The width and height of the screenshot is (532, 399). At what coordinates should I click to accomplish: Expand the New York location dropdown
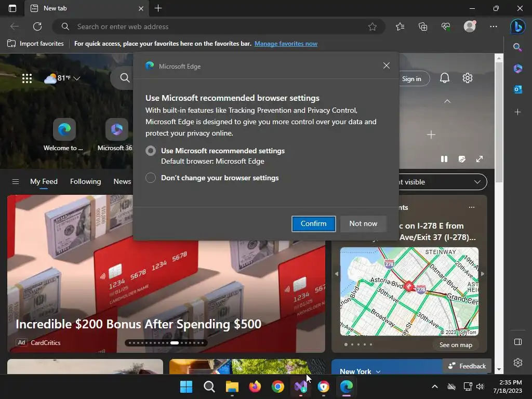point(378,372)
